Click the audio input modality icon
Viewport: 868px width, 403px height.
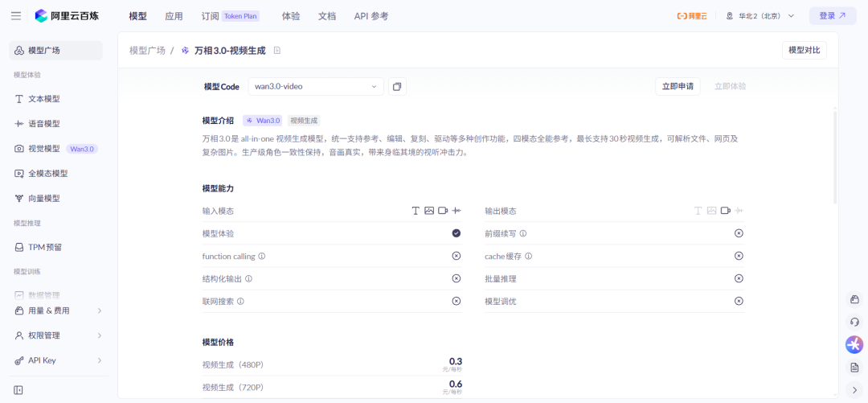point(457,211)
